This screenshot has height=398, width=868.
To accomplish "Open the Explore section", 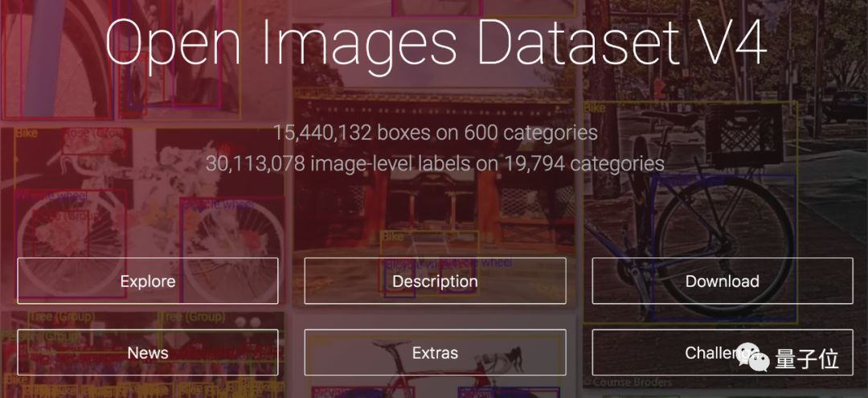I will click(x=148, y=281).
